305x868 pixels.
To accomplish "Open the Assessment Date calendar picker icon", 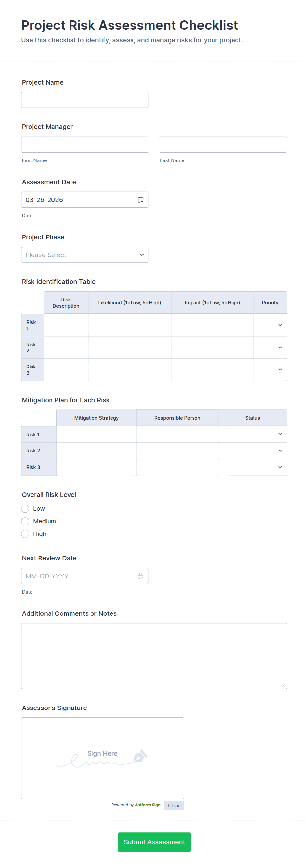I will click(x=141, y=200).
